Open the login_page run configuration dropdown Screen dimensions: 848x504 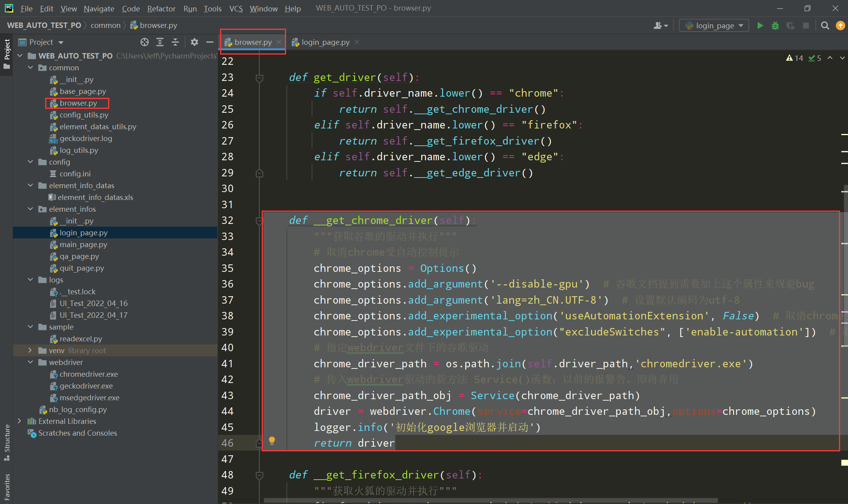[714, 26]
